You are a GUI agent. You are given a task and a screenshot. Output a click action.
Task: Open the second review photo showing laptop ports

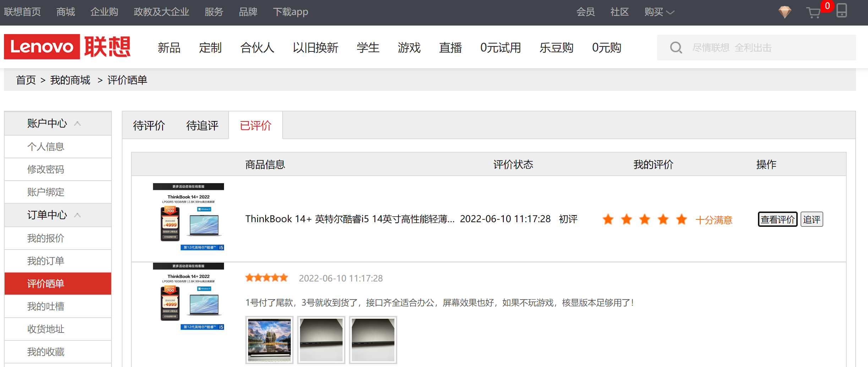pos(321,340)
